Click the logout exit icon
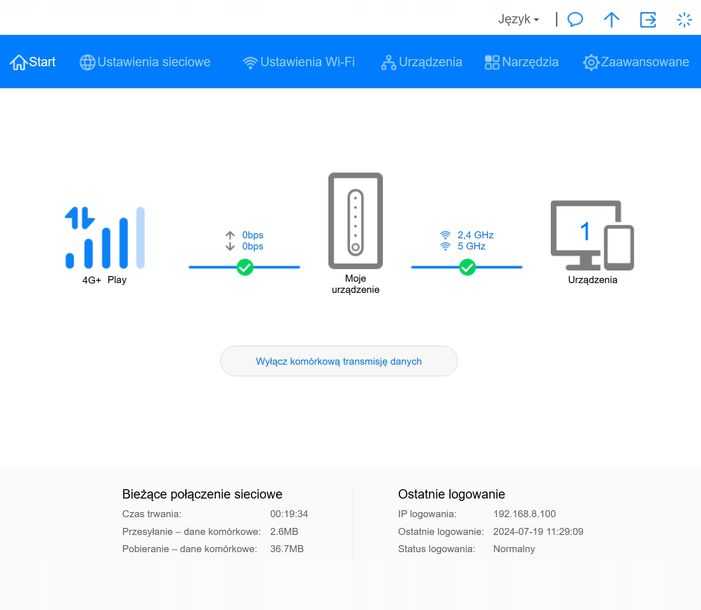This screenshot has width=701, height=610. click(x=648, y=19)
